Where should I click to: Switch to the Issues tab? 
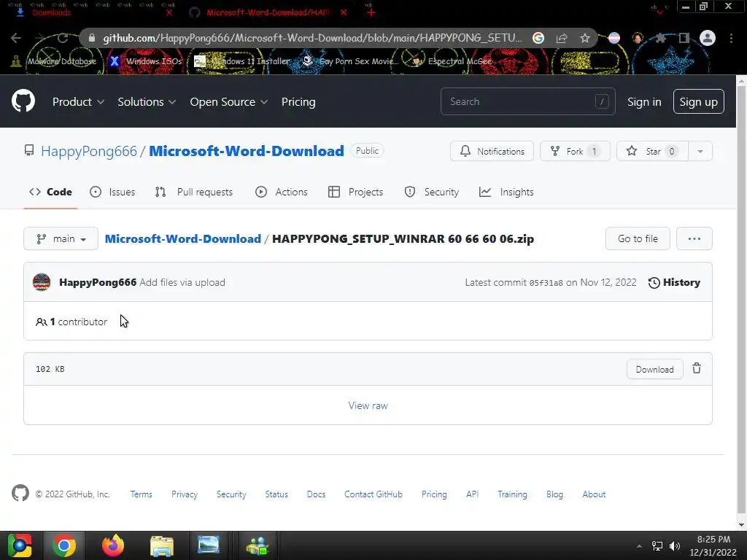click(112, 192)
